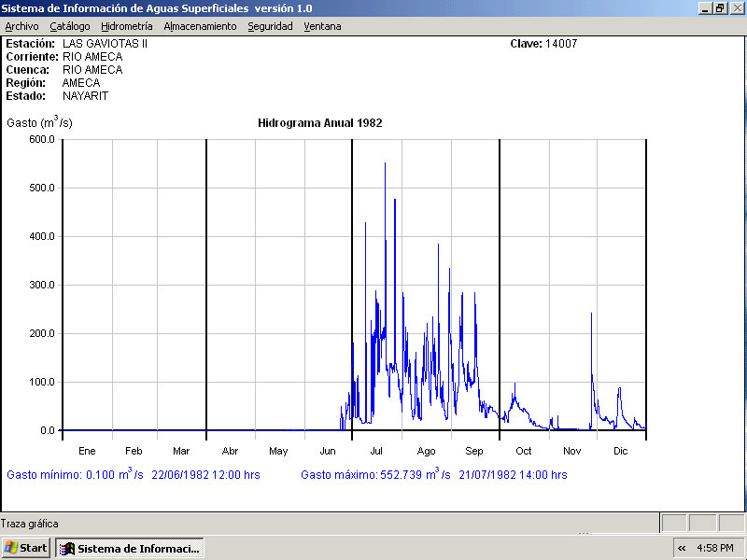Click the 600.0 y-axis label
Image resolution: width=747 pixels, height=560 pixels.
coord(41,139)
